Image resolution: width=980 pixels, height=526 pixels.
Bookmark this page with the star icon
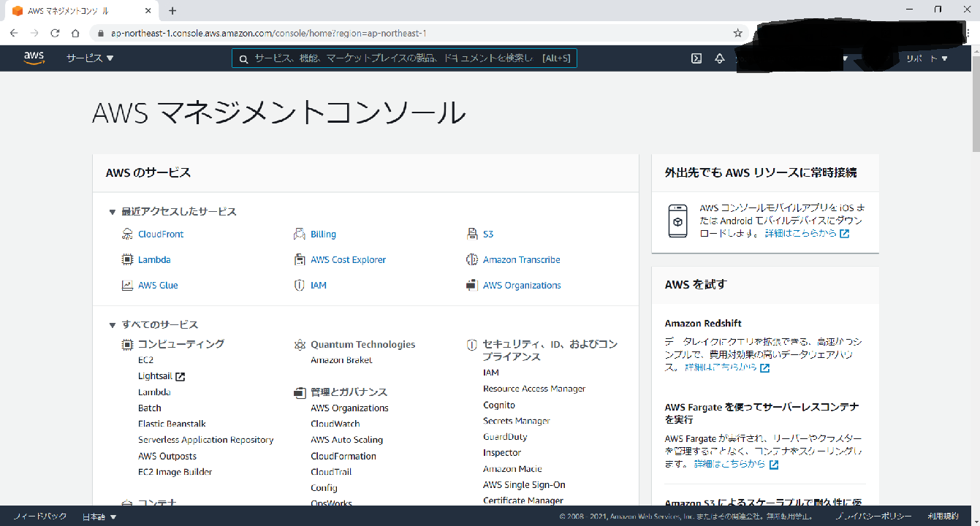coord(738,33)
